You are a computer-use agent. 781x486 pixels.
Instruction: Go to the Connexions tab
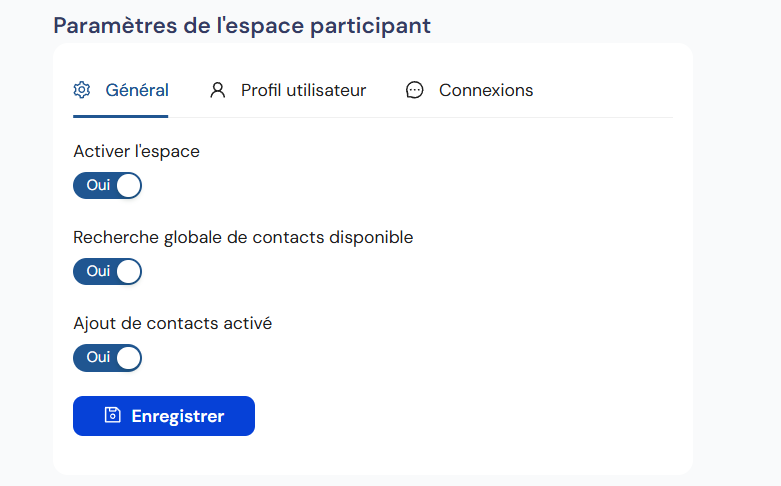[x=486, y=90]
